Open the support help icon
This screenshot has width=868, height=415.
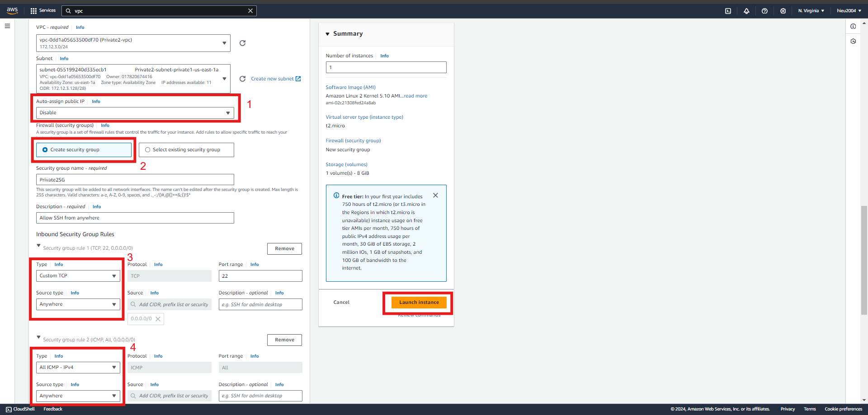pos(764,11)
